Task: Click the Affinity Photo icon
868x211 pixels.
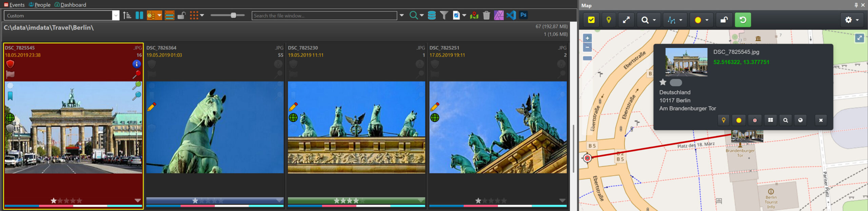Action: click(498, 15)
